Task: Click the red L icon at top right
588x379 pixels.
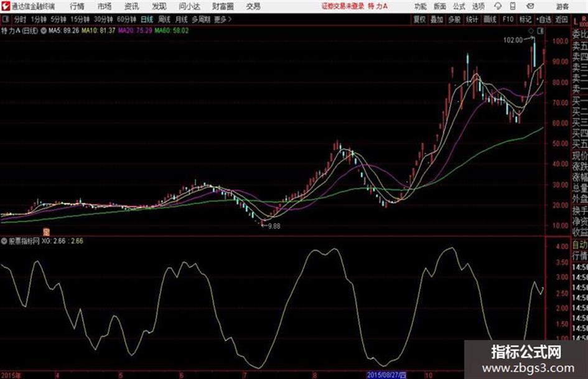Action: coord(576,21)
